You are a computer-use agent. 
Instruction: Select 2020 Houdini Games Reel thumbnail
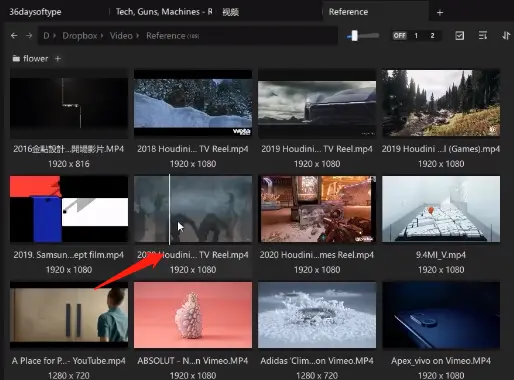(317, 209)
